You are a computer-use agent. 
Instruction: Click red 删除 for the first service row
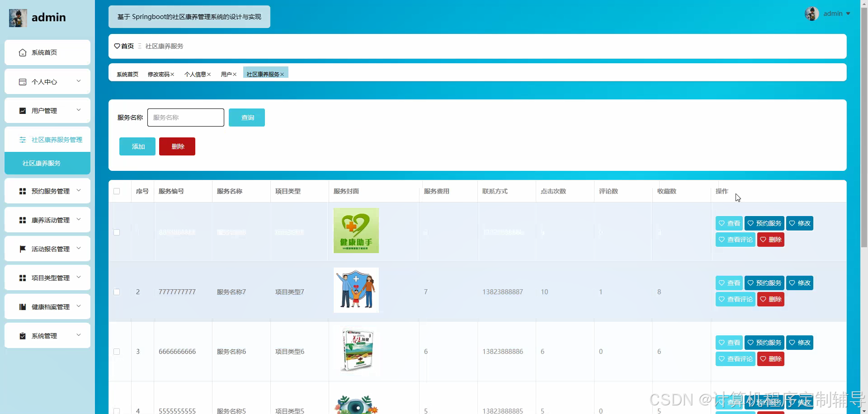[771, 240]
